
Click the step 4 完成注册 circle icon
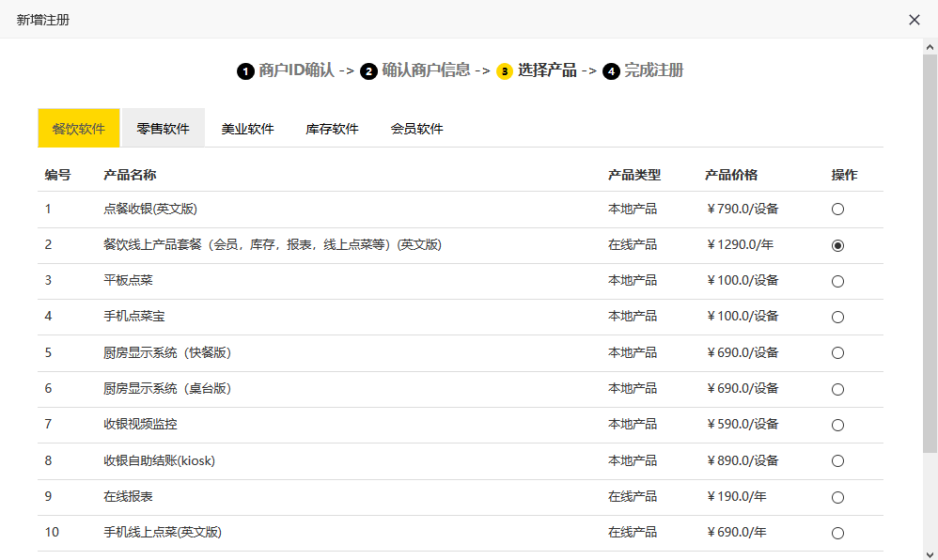(611, 71)
